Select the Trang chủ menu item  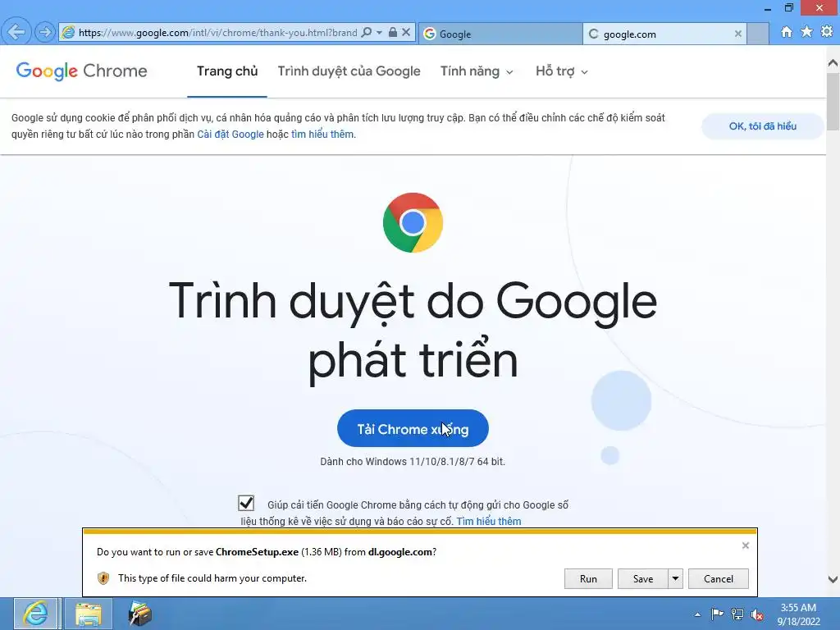tap(227, 71)
